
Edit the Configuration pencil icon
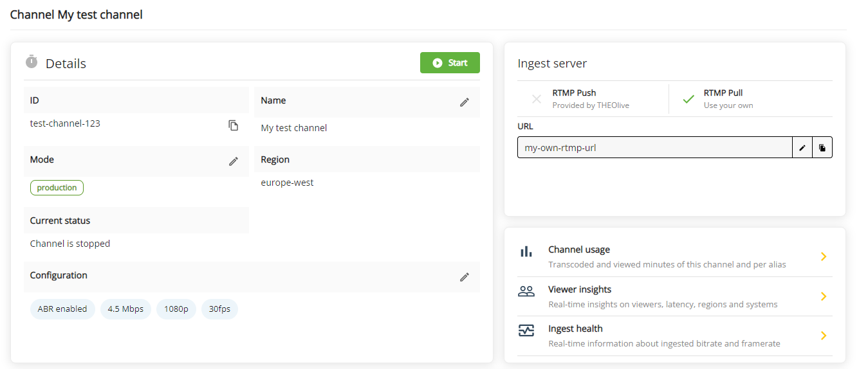coord(465,277)
